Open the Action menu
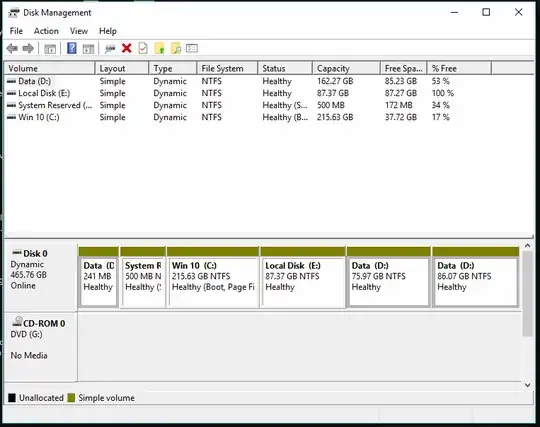Viewport: 540px width, 427px height. click(46, 31)
